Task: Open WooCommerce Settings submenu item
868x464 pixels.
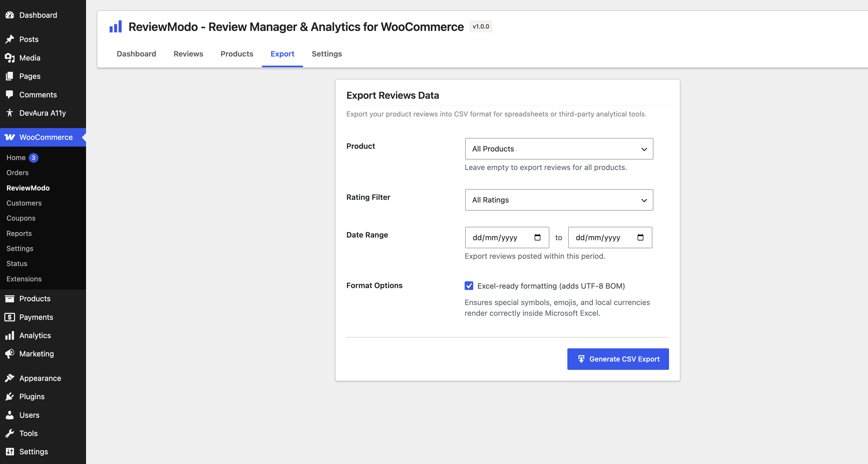Action: coord(20,249)
